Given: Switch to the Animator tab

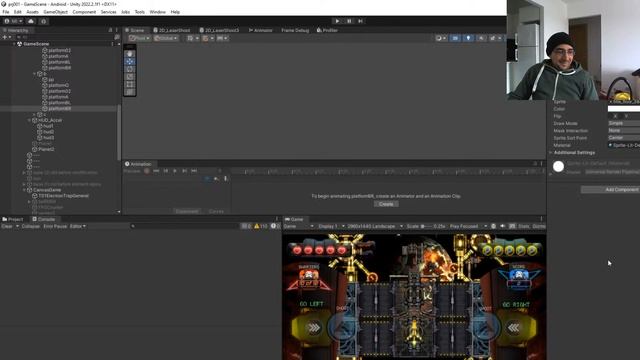Looking at the screenshot, I should click(x=260, y=30).
